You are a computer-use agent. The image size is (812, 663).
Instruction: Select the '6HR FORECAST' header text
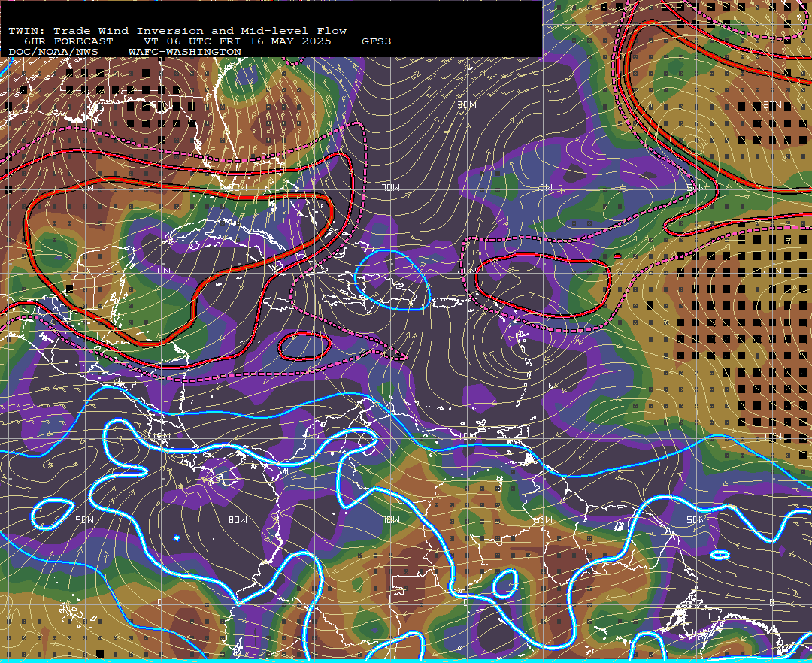(68, 41)
